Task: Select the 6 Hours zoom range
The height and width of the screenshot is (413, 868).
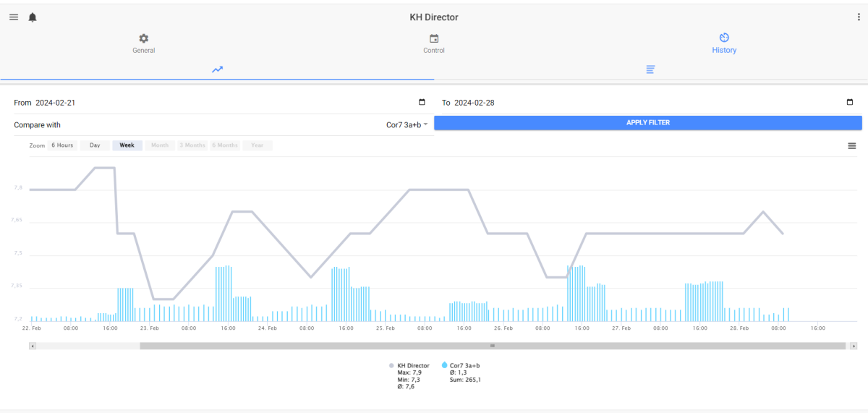Action: tap(62, 145)
